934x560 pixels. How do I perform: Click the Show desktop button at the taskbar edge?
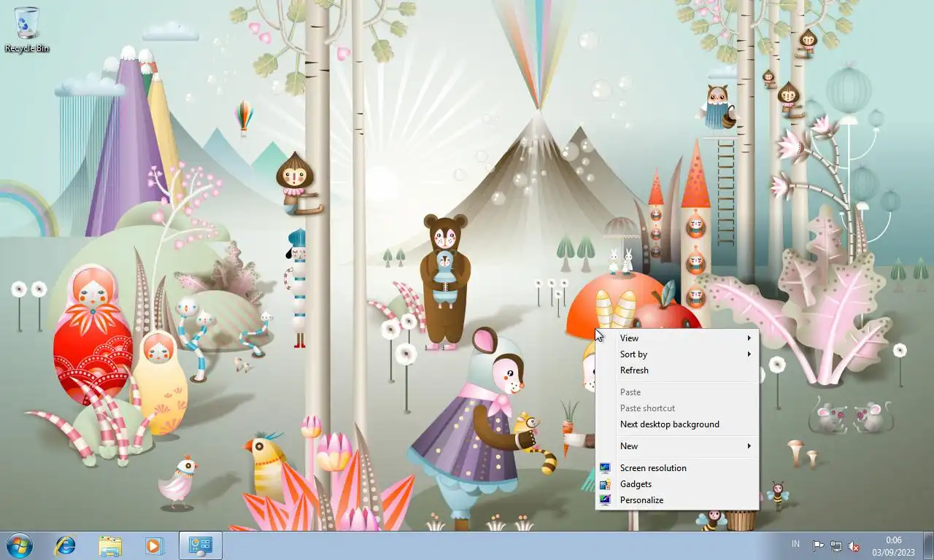pos(928,545)
